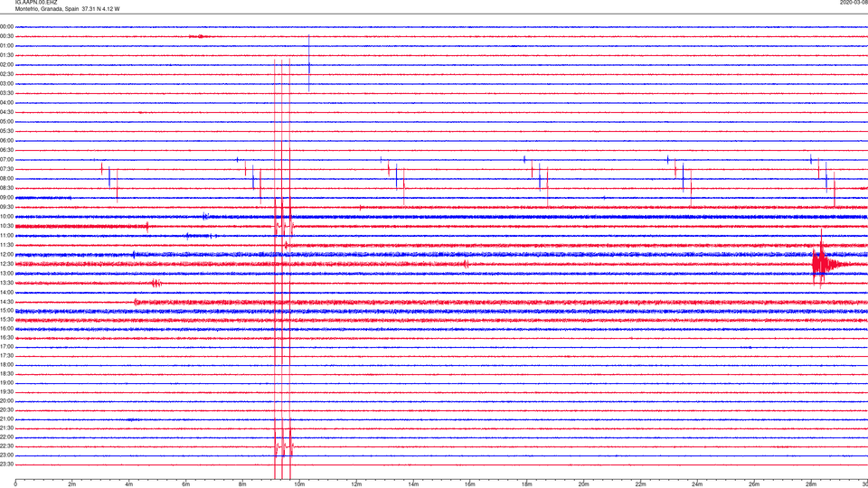Select the 06:30 time label
Screen dimensions: 868x488
(6, 150)
